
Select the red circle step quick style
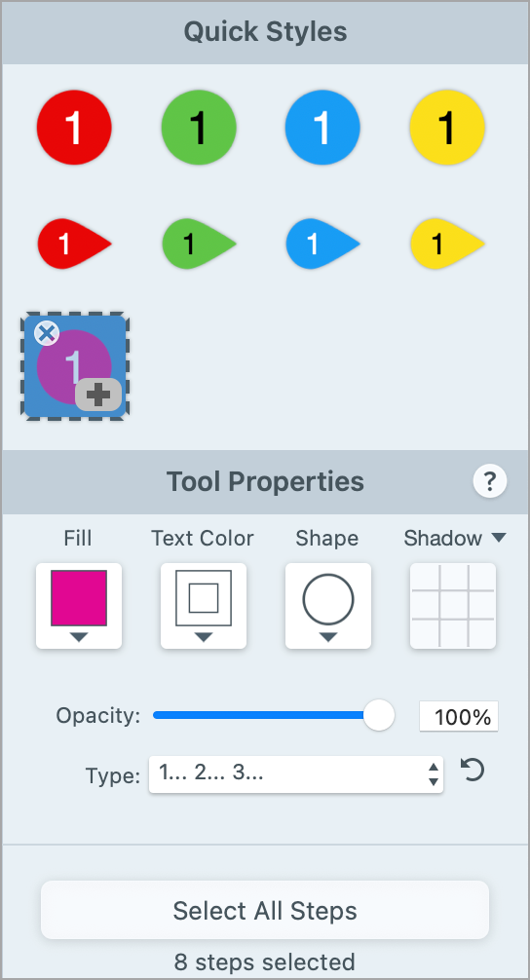(x=74, y=128)
